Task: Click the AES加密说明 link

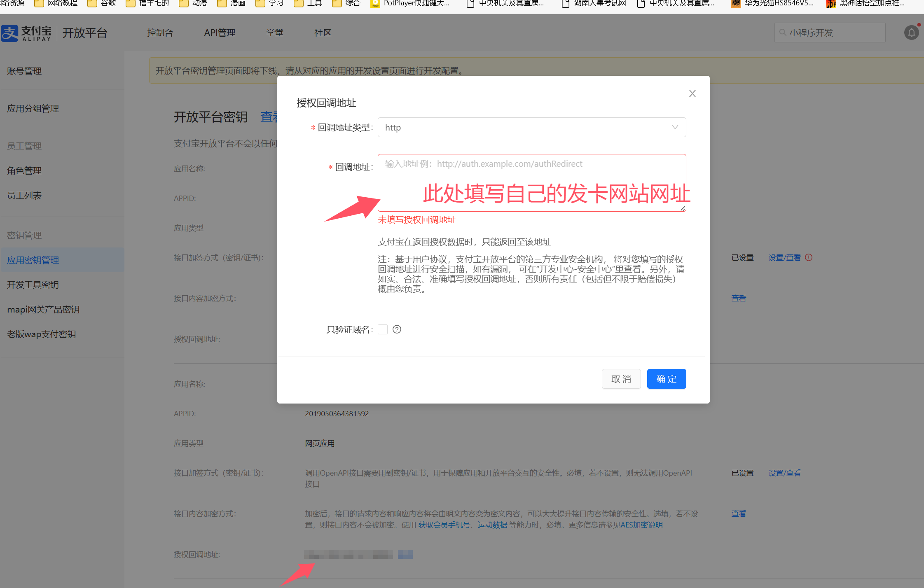Action: (x=641, y=525)
